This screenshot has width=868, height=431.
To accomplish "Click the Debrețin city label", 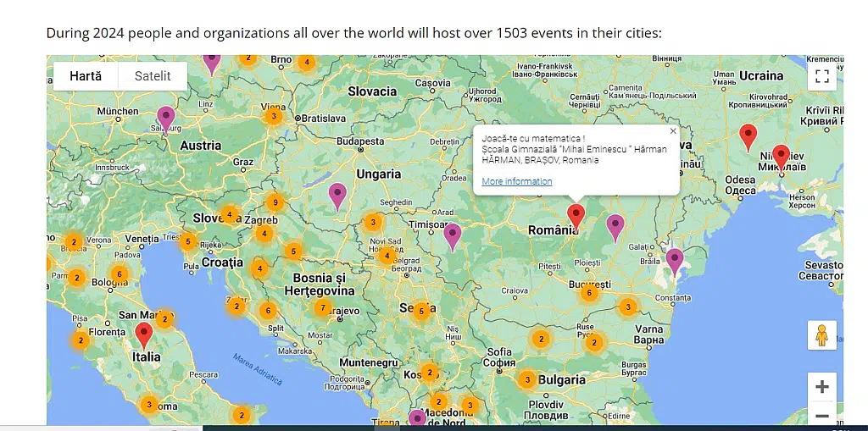I will click(444, 141).
